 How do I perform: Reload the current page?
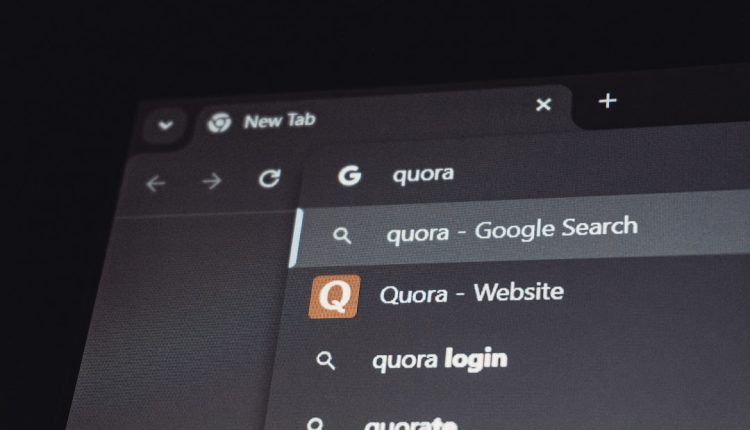(269, 178)
